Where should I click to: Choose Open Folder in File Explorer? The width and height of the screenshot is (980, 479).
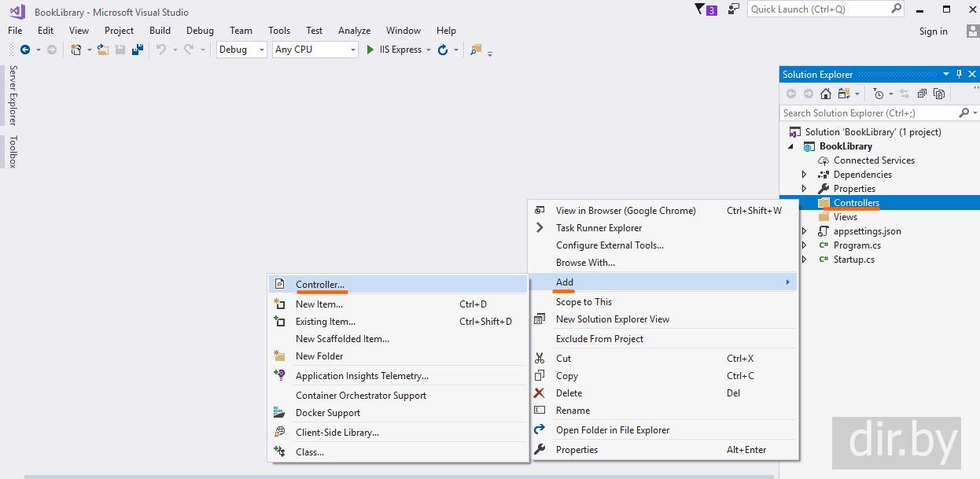tap(663, 429)
